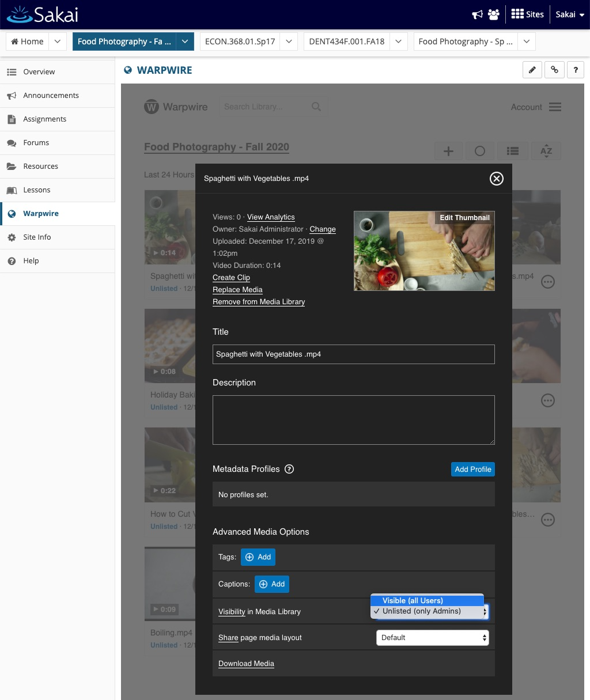
Task: Go to the Home site tab
Action: pyautogui.click(x=27, y=41)
